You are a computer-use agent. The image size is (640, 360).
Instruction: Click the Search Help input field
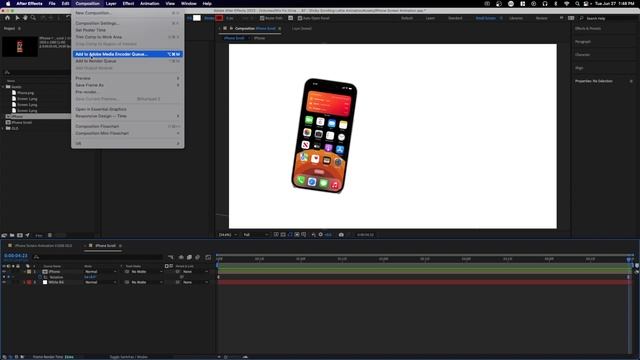pyautogui.click(x=608, y=18)
